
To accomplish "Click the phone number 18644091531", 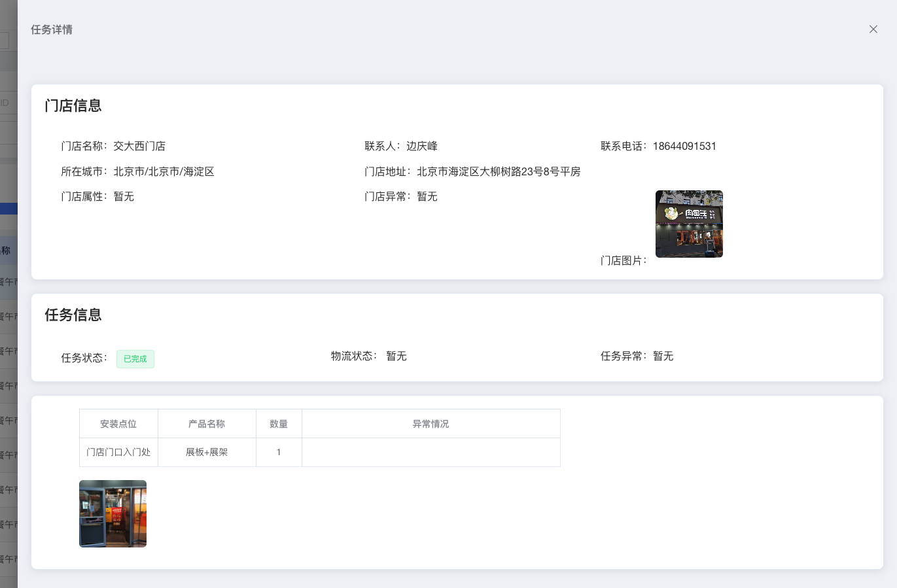I will tap(684, 146).
